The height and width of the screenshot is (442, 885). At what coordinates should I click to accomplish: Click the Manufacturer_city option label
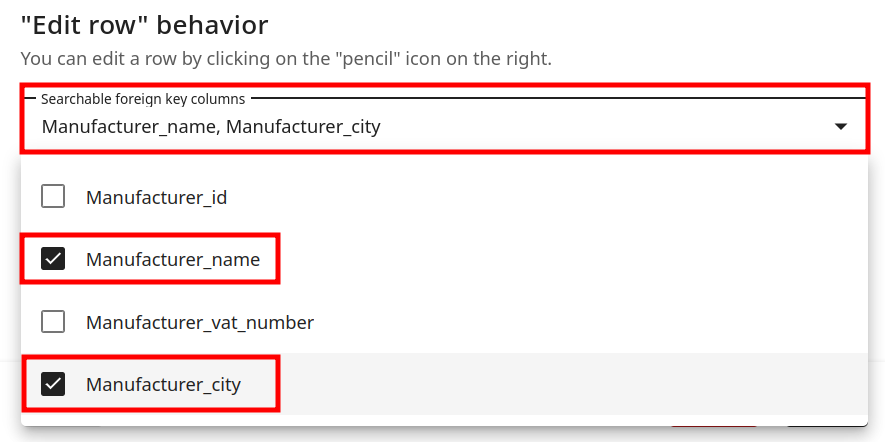163,384
